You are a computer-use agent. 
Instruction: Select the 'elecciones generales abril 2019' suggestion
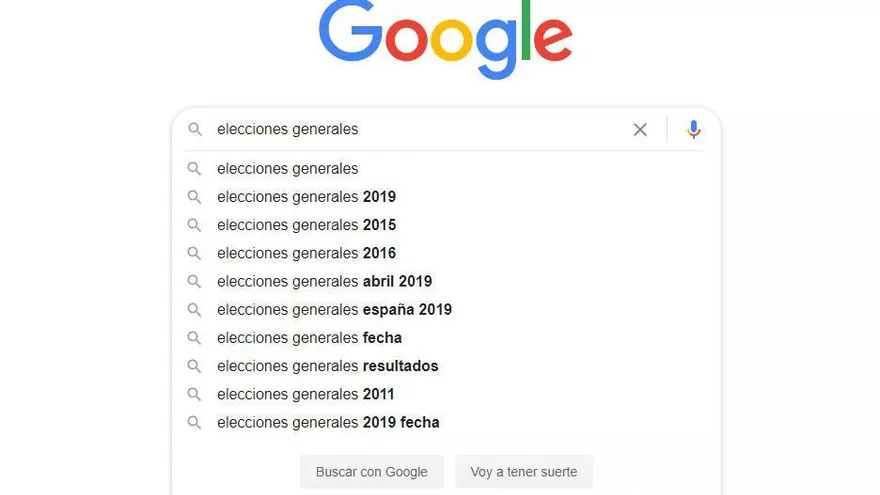(324, 281)
